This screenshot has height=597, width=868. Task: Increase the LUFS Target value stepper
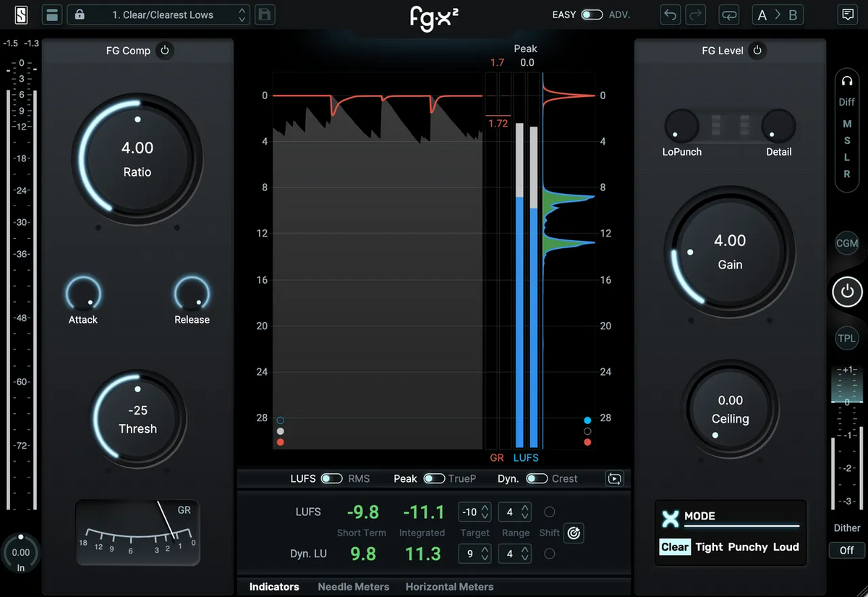click(x=483, y=508)
